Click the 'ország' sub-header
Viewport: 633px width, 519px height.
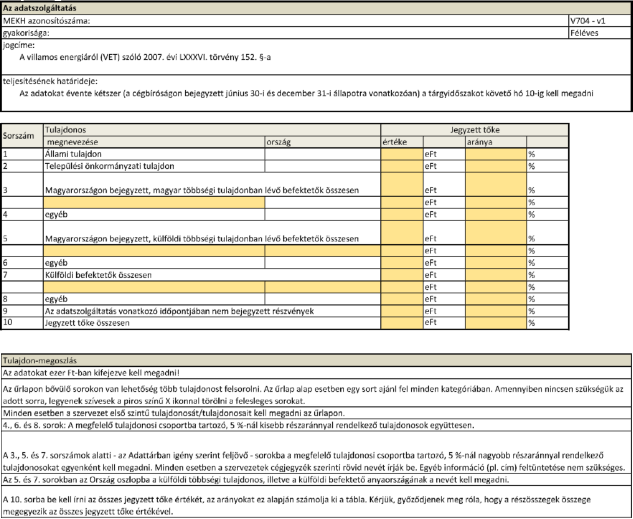pyautogui.click(x=279, y=142)
